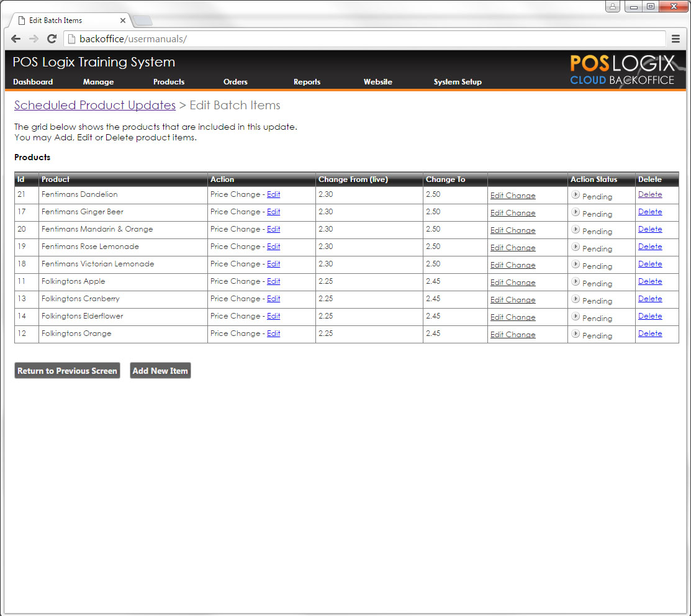Delete the Fentimans Victorian Lemonade row
Screen dimensions: 691x616
click(650, 264)
